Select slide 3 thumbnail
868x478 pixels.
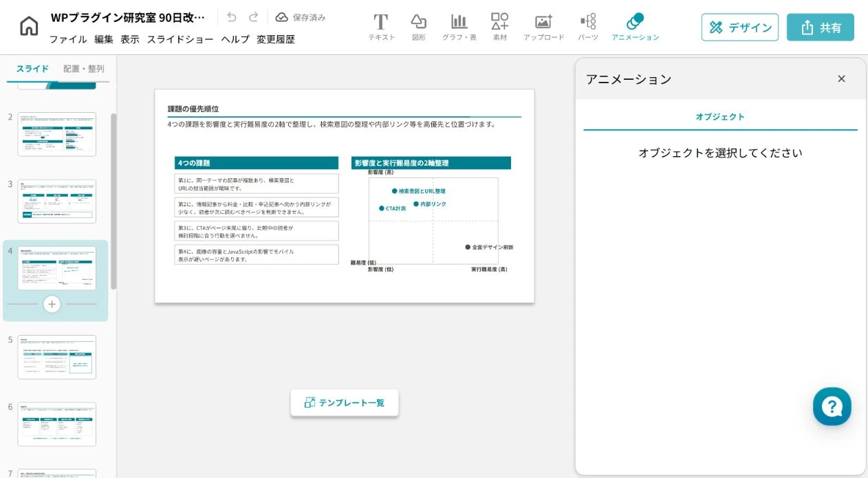pos(57,202)
